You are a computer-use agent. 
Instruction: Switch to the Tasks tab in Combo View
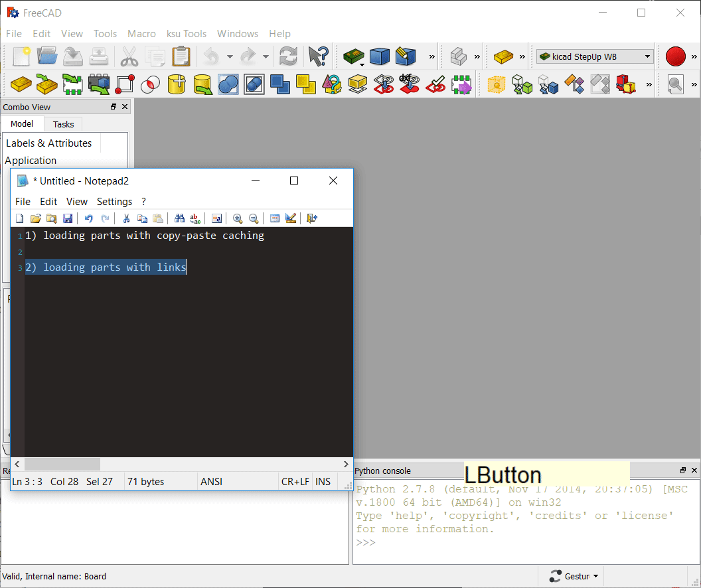click(x=63, y=124)
